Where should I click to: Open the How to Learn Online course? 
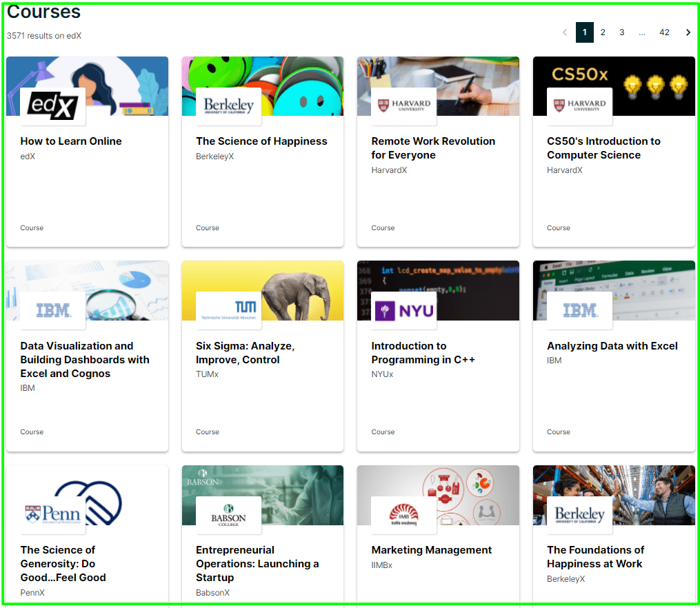[71, 141]
